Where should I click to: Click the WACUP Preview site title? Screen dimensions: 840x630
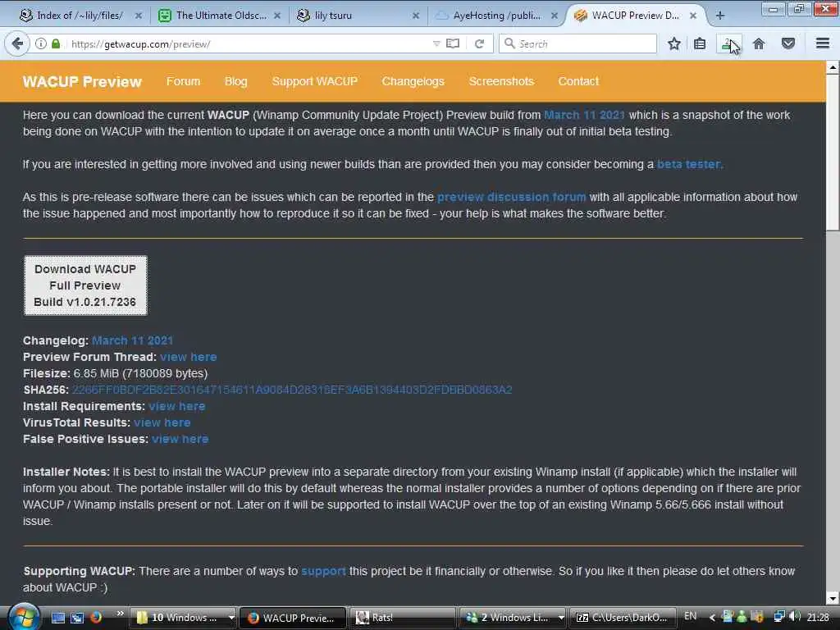82,81
